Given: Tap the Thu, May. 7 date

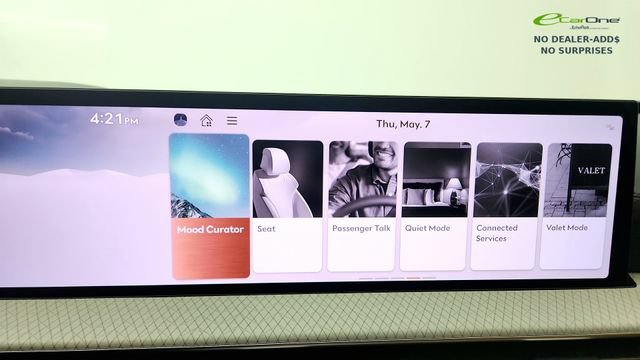Looking at the screenshot, I should tap(403, 124).
